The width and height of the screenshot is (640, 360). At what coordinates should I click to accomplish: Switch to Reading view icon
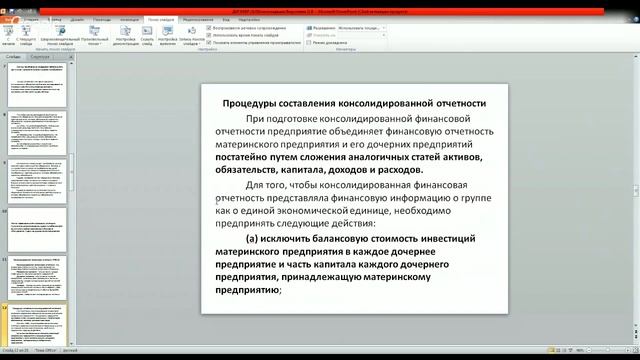tap(564, 350)
